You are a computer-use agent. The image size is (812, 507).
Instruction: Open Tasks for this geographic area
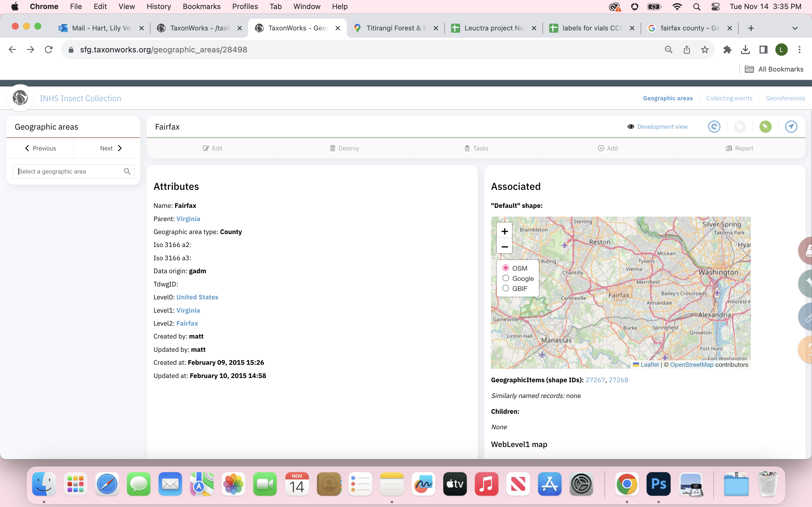[476, 148]
